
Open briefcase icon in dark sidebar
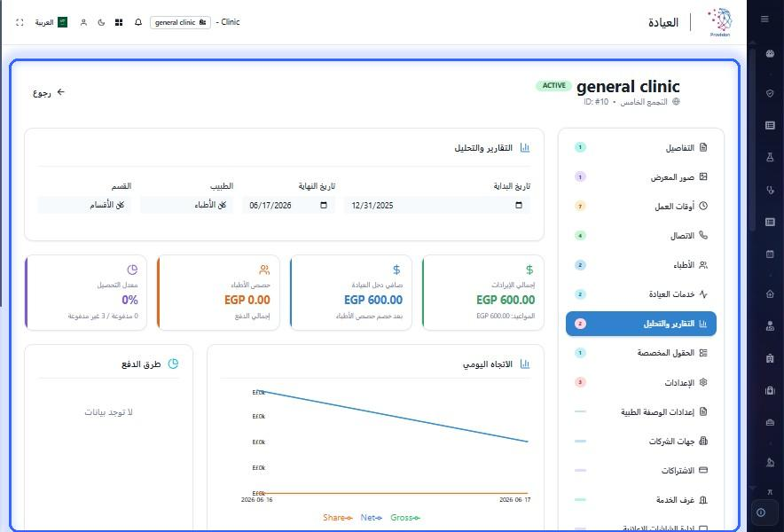coord(770,423)
